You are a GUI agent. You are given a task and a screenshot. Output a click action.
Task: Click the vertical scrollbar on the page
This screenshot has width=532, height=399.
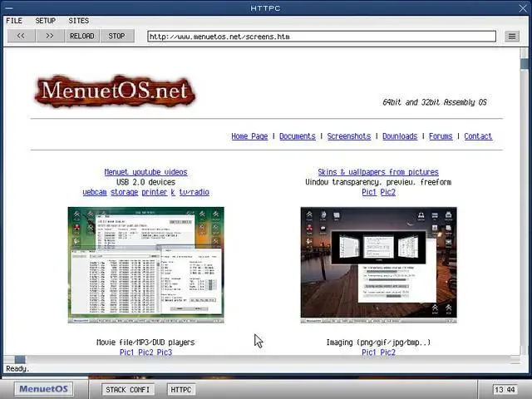[x=525, y=199]
